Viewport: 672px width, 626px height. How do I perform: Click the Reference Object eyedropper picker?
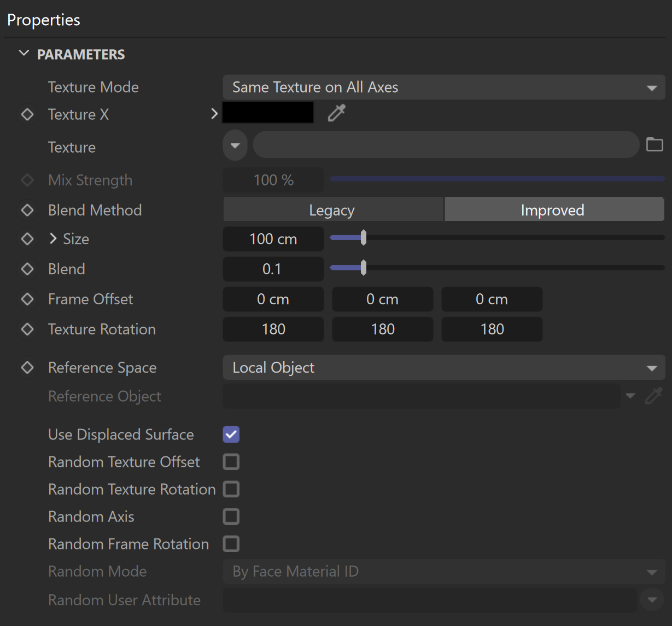[654, 396]
